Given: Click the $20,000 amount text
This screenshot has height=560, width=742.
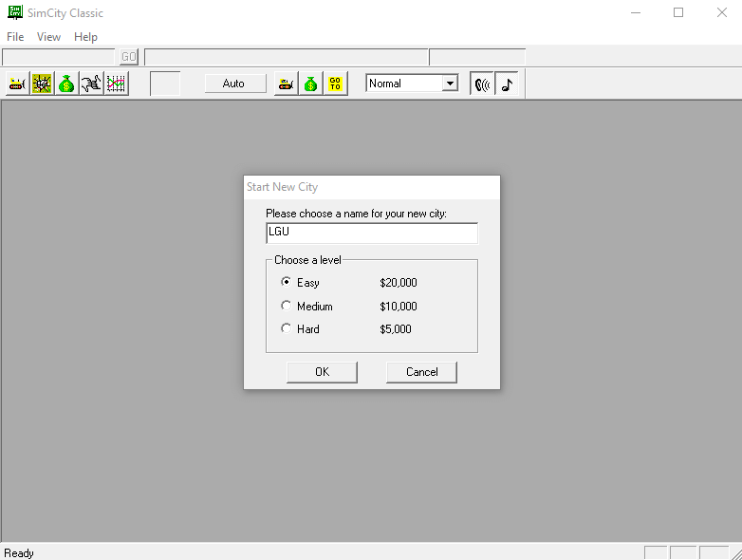Looking at the screenshot, I should tap(399, 283).
